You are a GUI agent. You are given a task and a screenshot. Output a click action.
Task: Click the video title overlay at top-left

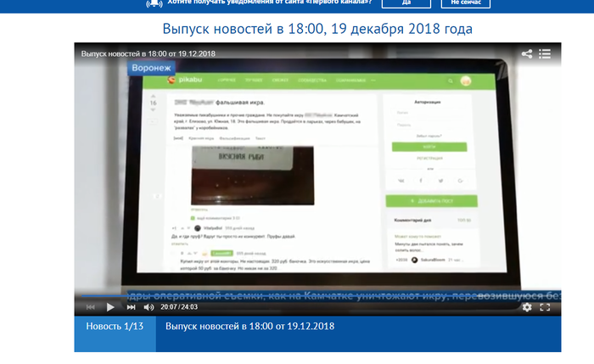[x=148, y=53]
